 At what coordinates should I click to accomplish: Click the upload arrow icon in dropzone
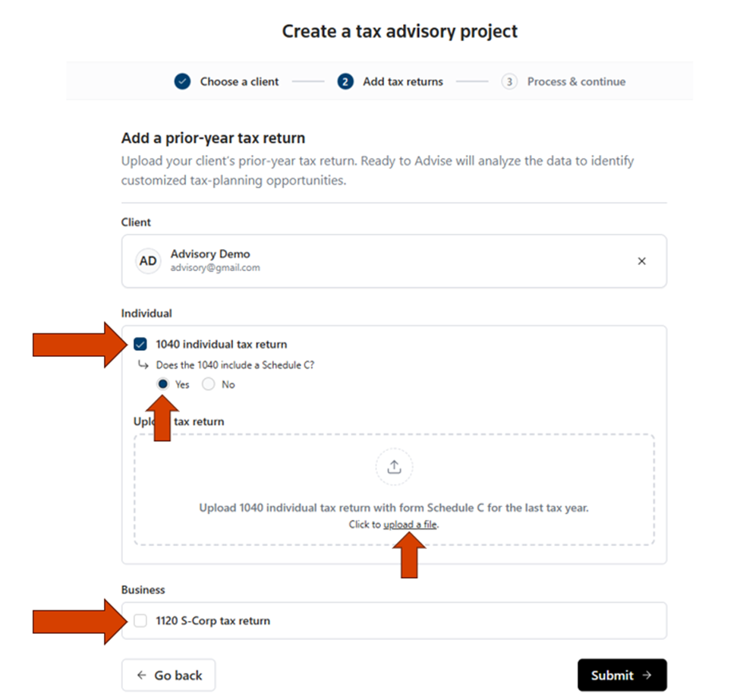click(394, 467)
